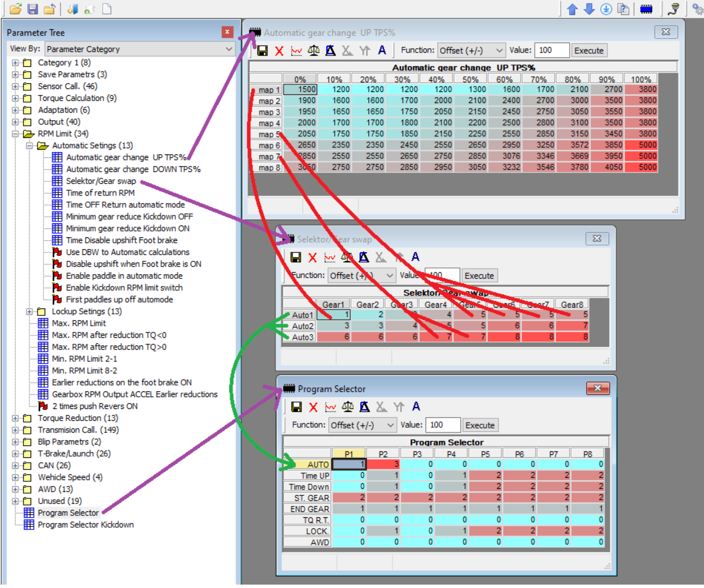
Task: Click red X icon in Program Selector toolbar
Action: 313,407
